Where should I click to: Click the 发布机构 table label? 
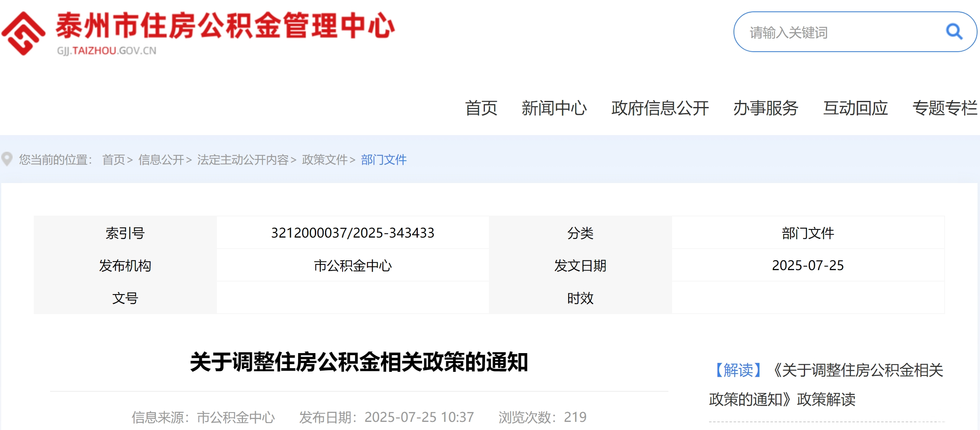click(x=125, y=265)
